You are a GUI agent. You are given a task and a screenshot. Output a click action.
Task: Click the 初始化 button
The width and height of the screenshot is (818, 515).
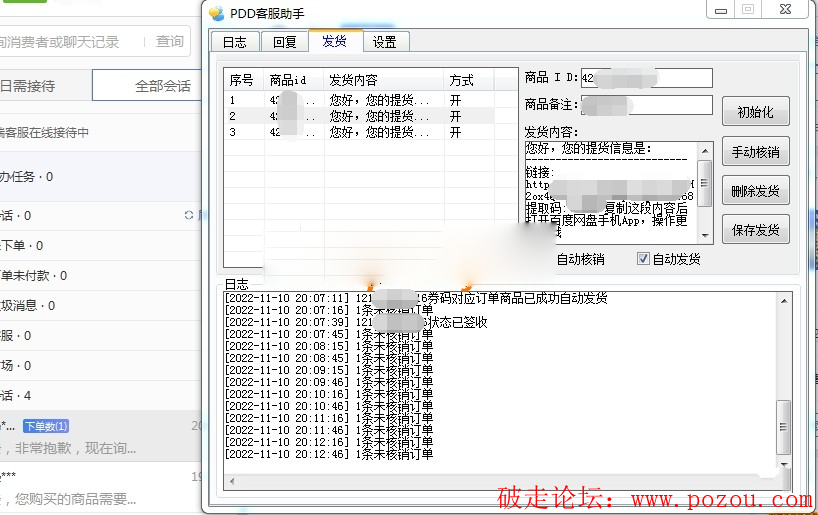click(755, 111)
